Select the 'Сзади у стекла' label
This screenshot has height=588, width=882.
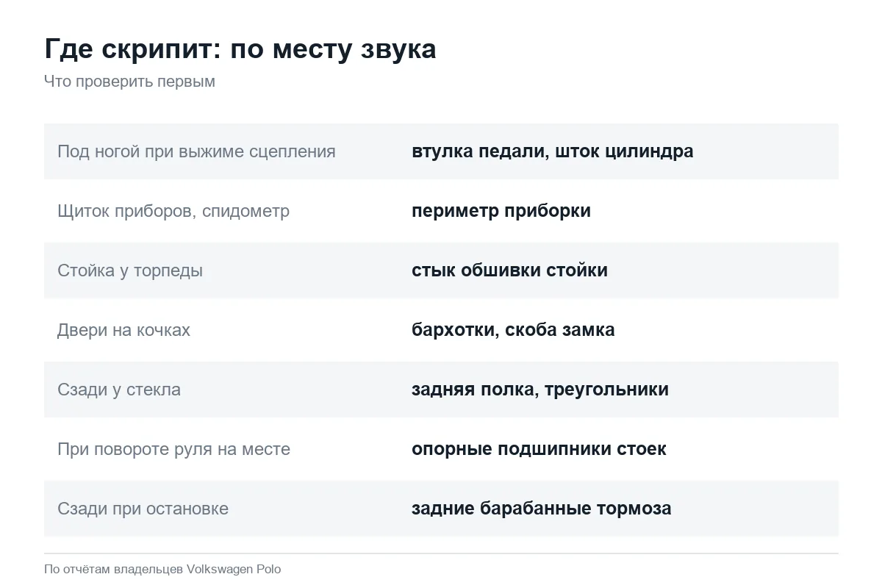(x=119, y=390)
